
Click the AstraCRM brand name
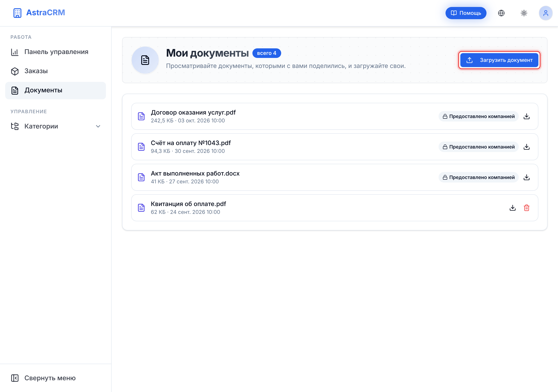click(x=46, y=13)
